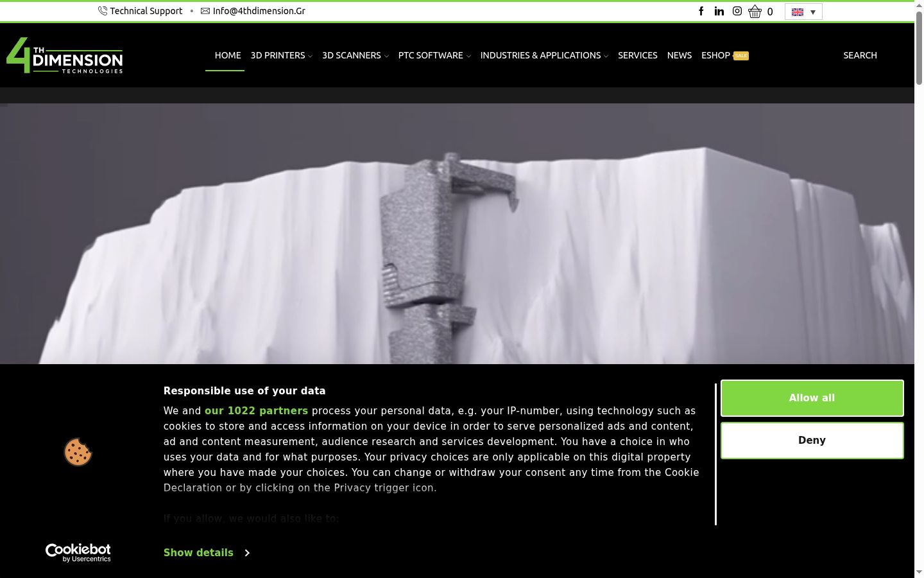This screenshot has width=924, height=578.
Task: Expand Industries & Applications menu
Action: [544, 55]
